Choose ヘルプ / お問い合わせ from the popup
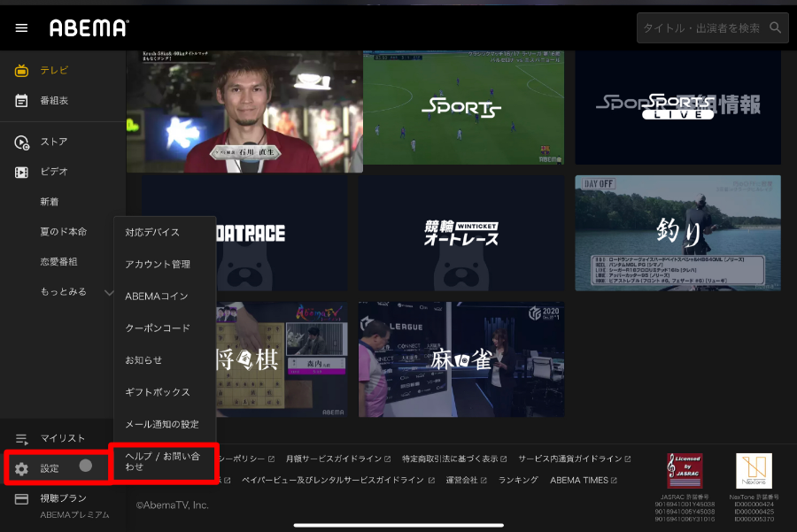 tap(166, 461)
